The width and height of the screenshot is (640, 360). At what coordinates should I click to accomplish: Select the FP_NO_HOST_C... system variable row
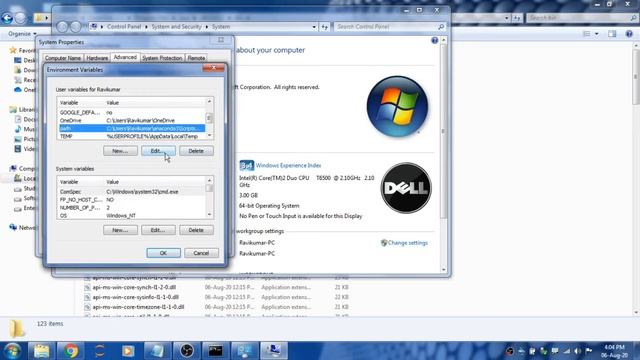132,200
